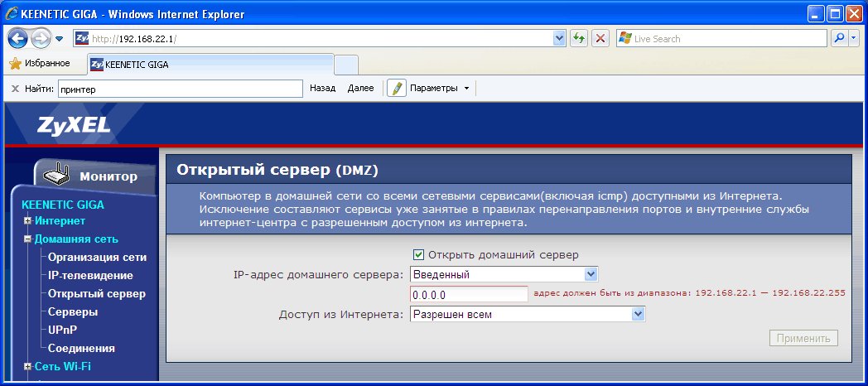
Task: Select the Домашняя сеть menu section
Action: point(76,239)
